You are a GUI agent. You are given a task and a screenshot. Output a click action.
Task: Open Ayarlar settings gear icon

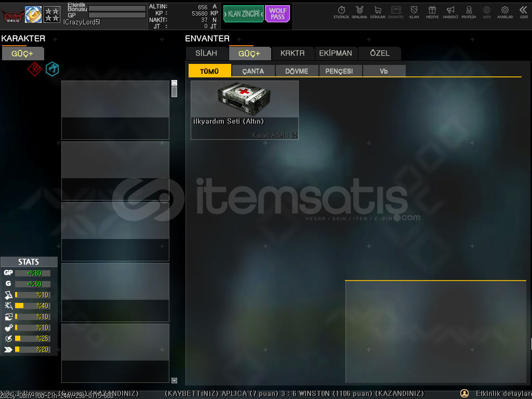(x=505, y=11)
